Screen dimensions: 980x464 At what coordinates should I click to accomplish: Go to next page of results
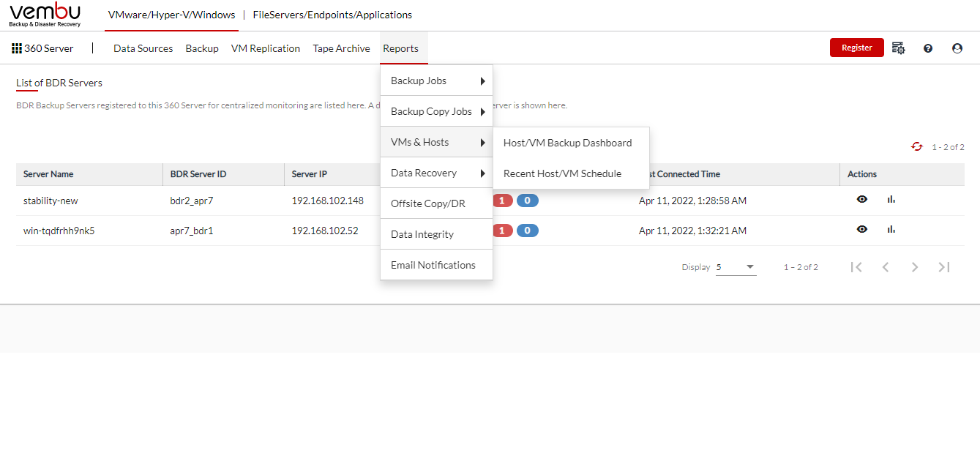coord(915,267)
